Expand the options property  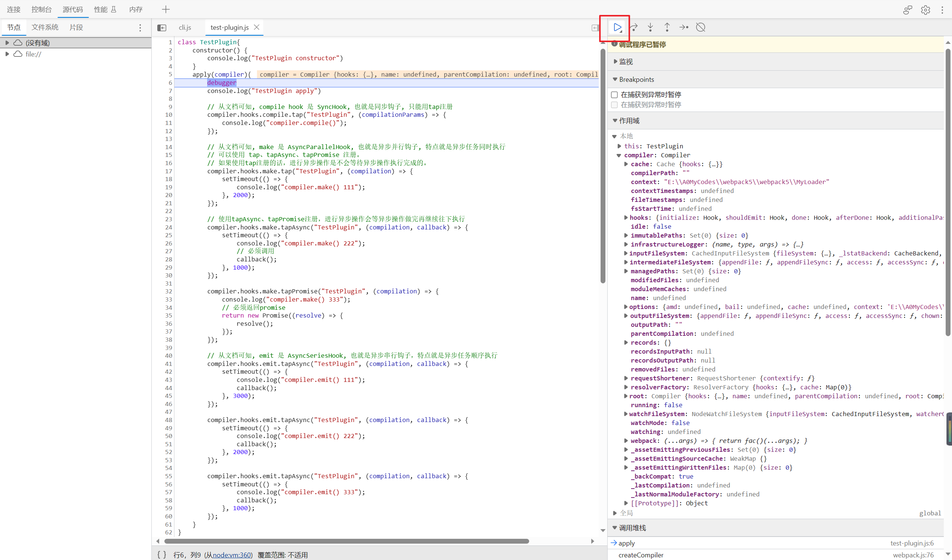626,307
